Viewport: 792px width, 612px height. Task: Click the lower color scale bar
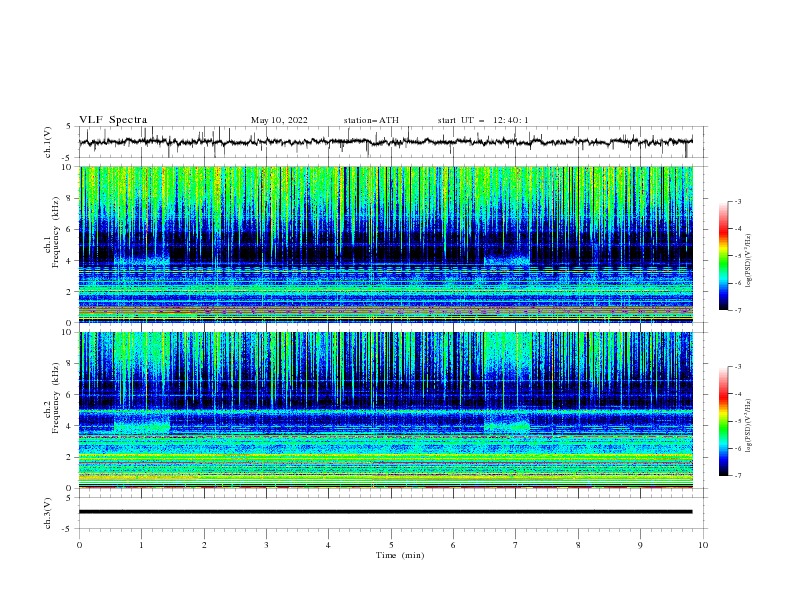tap(723, 421)
